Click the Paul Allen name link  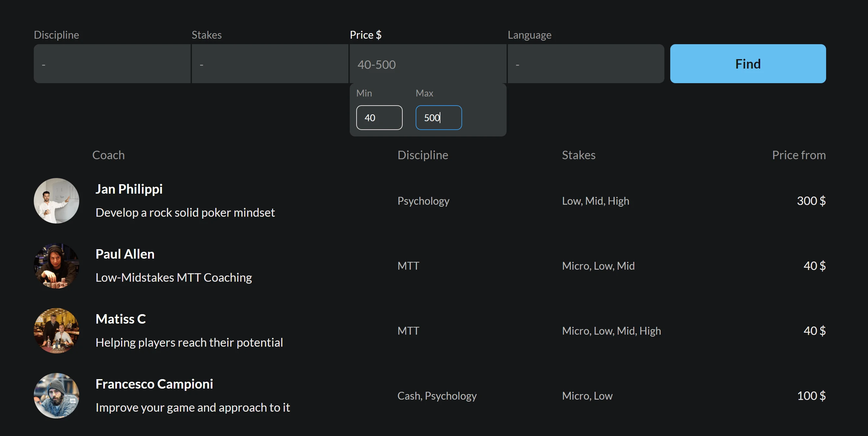click(125, 254)
